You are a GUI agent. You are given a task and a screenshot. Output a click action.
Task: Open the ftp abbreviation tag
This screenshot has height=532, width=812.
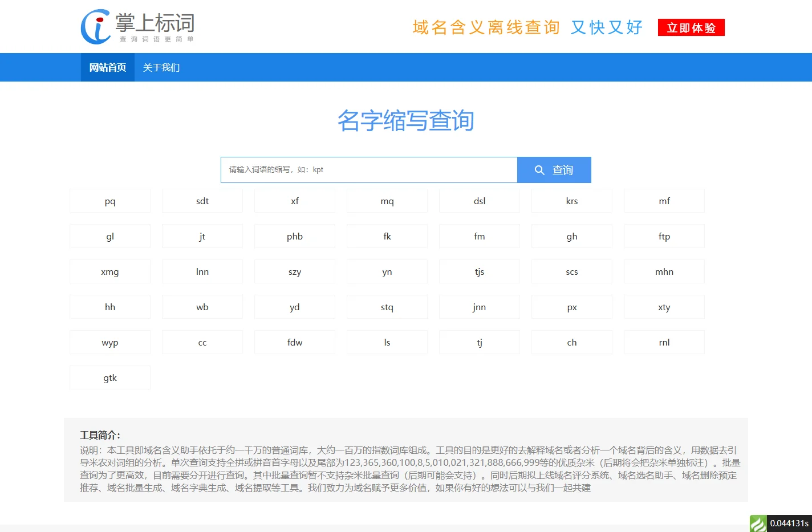664,236
